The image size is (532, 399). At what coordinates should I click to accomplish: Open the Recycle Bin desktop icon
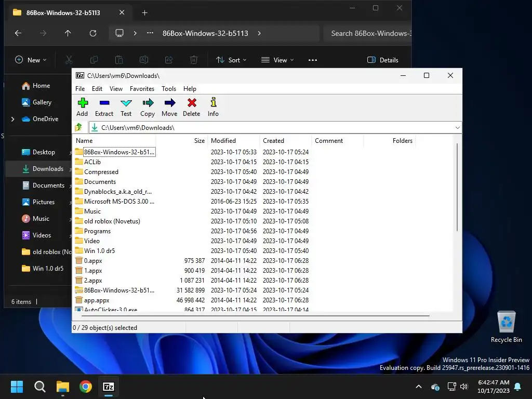coord(506,327)
